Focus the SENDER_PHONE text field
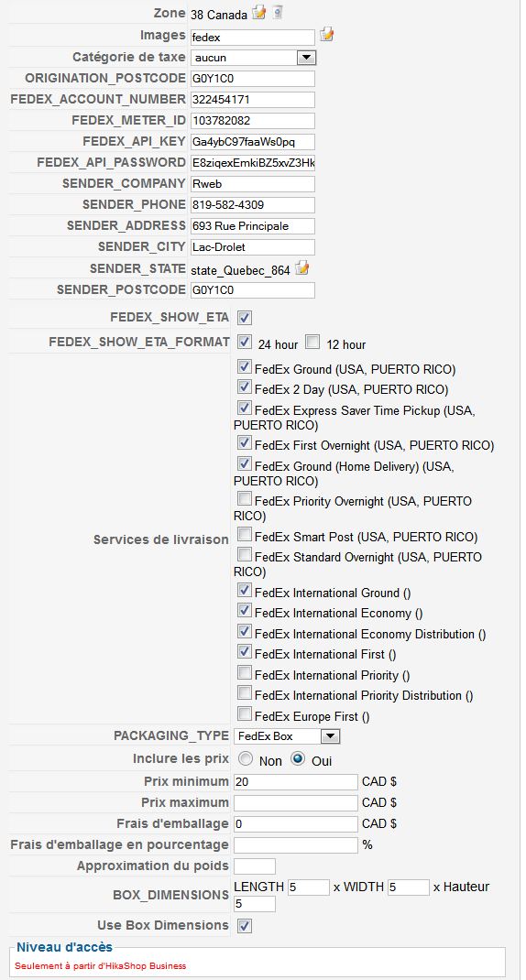Image resolution: width=526 pixels, height=980 pixels. [253, 205]
